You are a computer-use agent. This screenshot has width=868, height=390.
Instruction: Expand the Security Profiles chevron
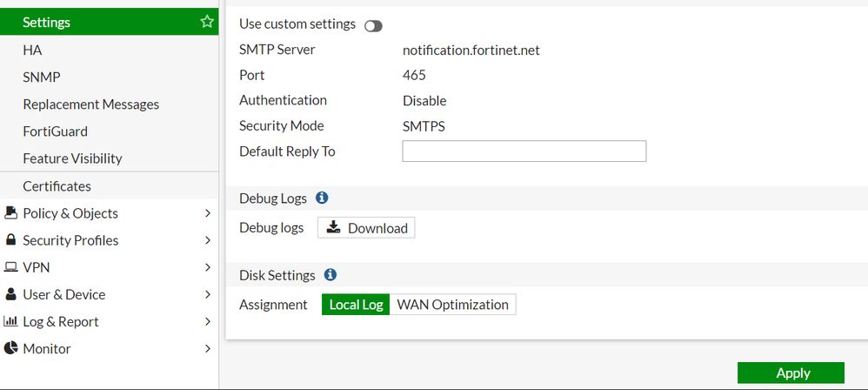(x=207, y=240)
